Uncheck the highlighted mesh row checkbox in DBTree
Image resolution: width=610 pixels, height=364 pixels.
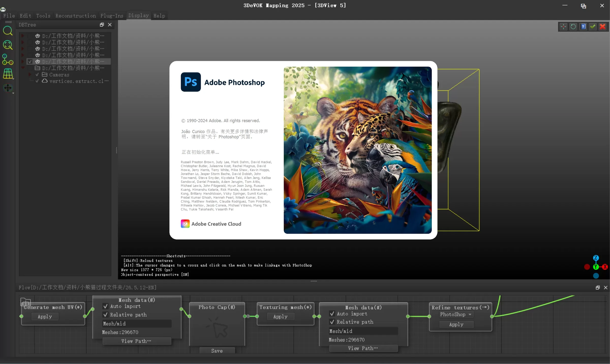[30, 61]
